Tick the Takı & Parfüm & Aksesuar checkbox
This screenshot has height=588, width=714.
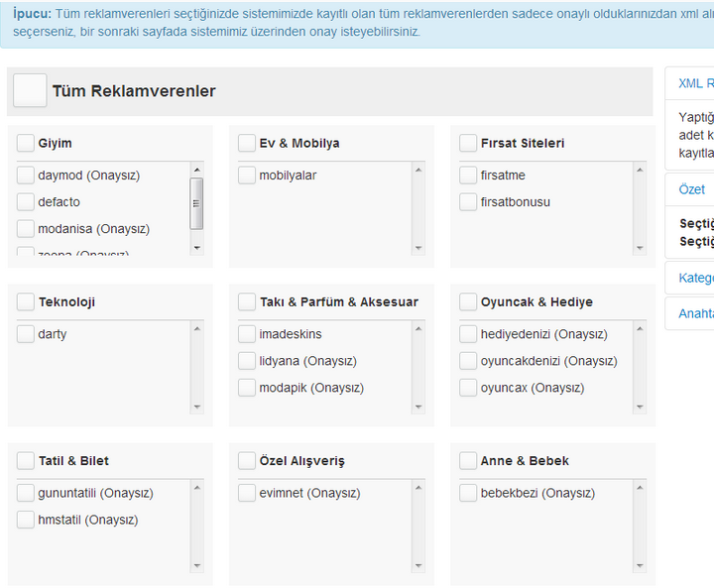coord(247,302)
